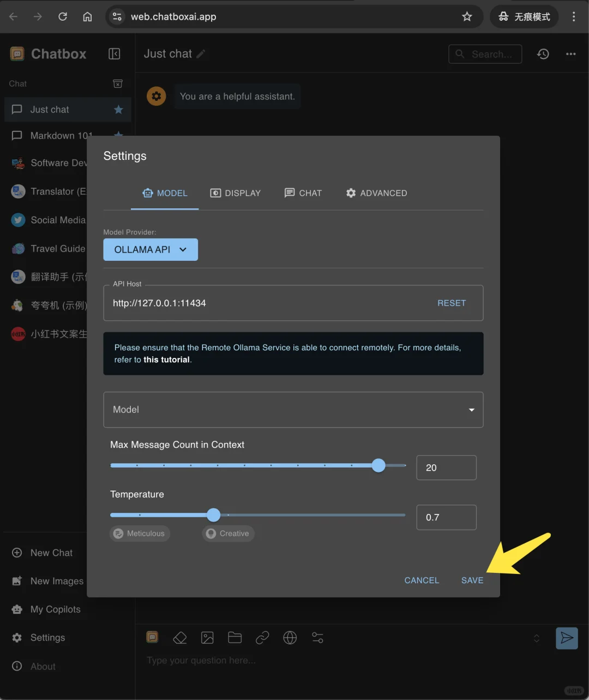Select the Creative preset chip
This screenshot has width=589, height=700.
pyautogui.click(x=228, y=534)
